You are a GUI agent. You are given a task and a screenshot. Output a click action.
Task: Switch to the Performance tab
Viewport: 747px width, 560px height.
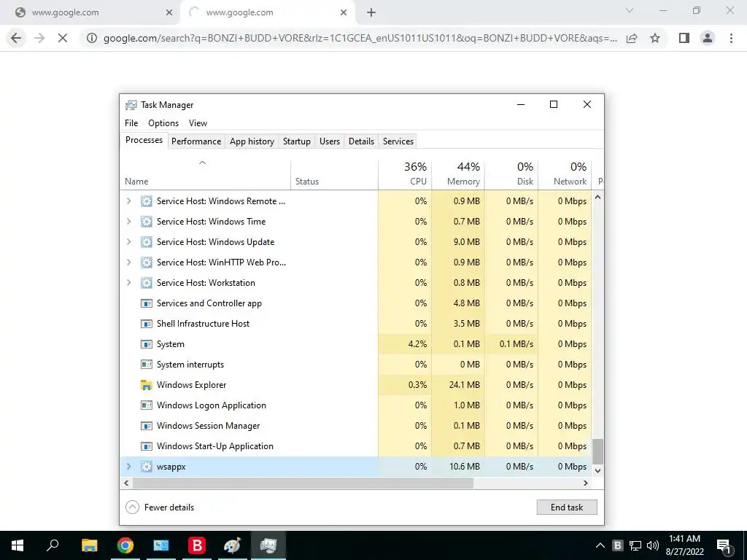pos(196,141)
